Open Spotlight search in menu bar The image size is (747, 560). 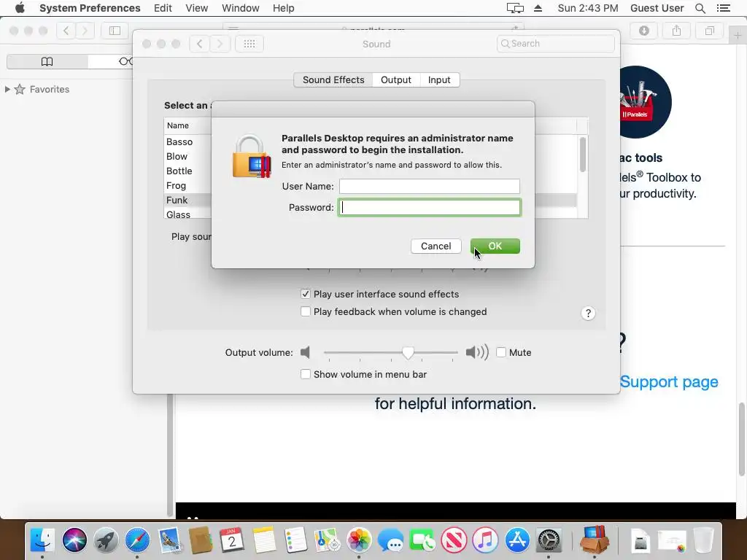[700, 8]
